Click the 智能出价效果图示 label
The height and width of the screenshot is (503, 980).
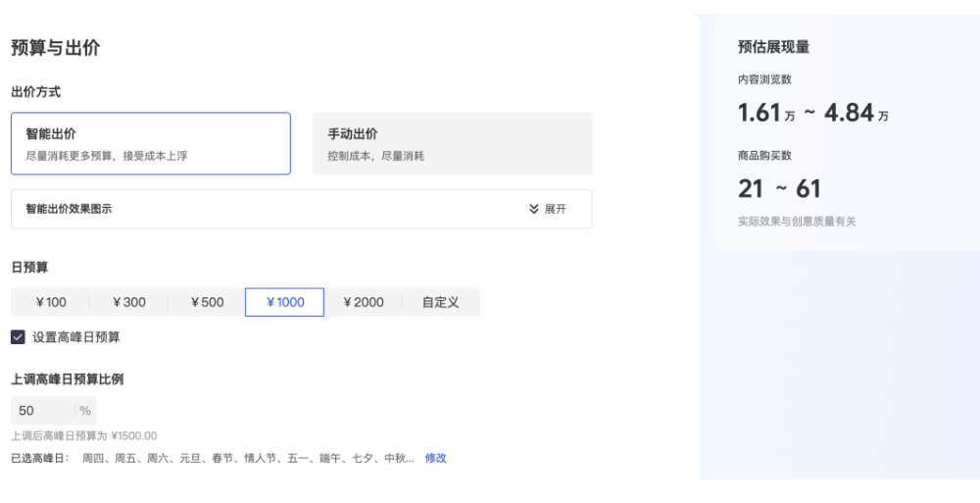pyautogui.click(x=69, y=209)
